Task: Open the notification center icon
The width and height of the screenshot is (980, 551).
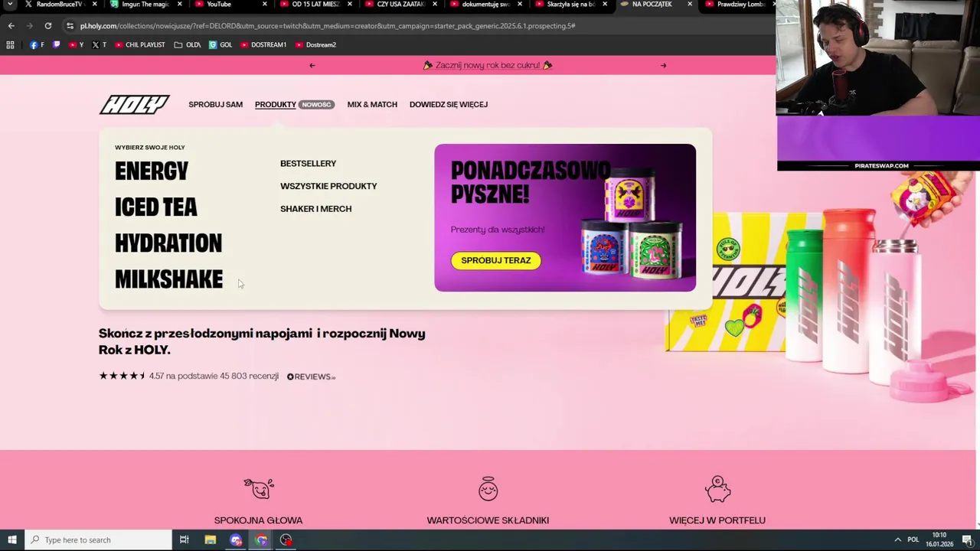Action: 967,540
